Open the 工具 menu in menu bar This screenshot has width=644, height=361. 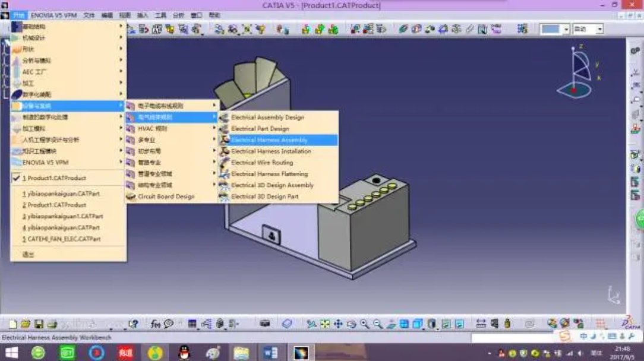[160, 15]
